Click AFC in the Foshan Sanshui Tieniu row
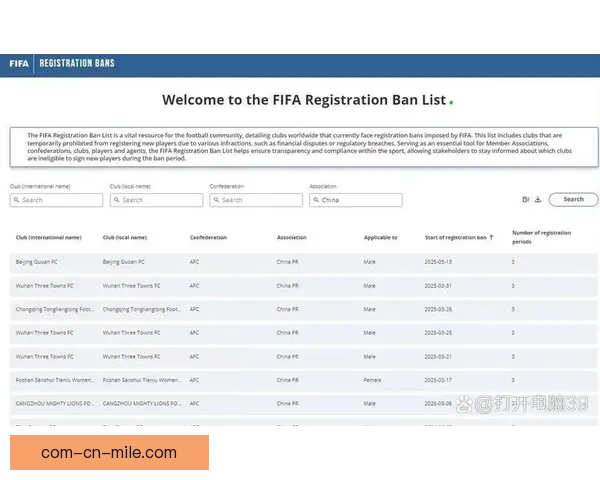The height and width of the screenshot is (480, 600). [194, 380]
